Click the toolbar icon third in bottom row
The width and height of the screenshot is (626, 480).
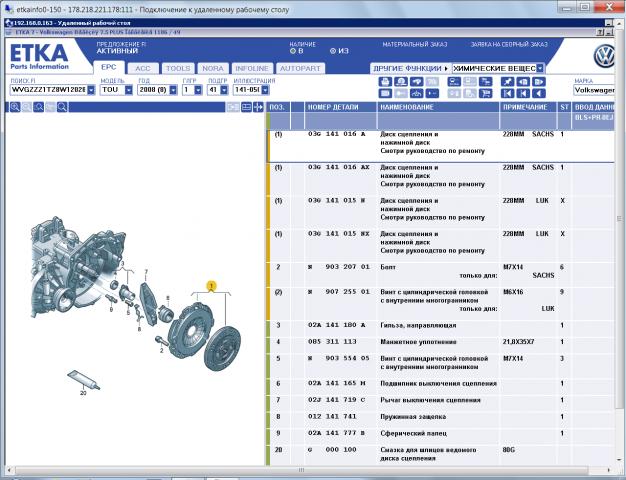click(416, 93)
